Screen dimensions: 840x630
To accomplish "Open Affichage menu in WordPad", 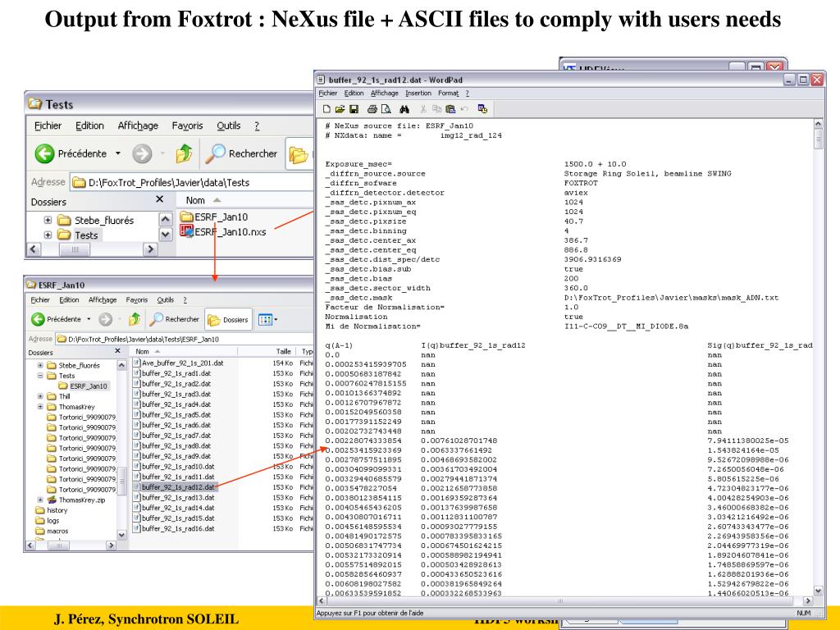I will click(x=385, y=94).
